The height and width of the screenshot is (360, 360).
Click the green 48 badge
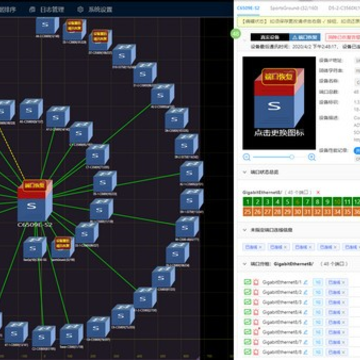click(x=236, y=34)
